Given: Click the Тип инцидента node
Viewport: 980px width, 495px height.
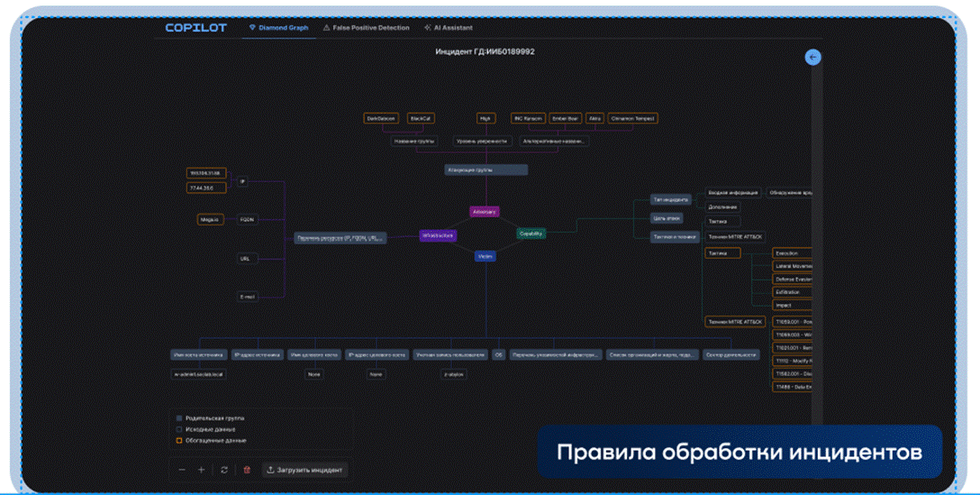Looking at the screenshot, I should click(671, 199).
